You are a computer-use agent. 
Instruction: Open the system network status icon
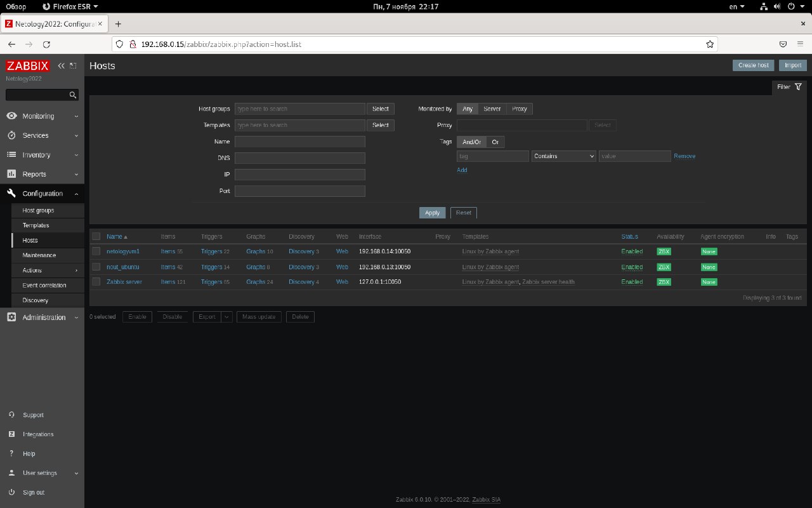(764, 6)
